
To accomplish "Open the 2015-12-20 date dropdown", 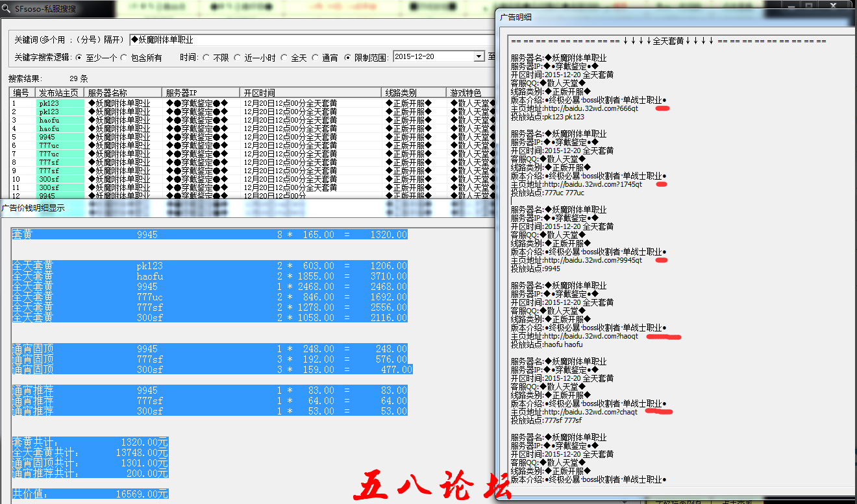I will tap(479, 57).
